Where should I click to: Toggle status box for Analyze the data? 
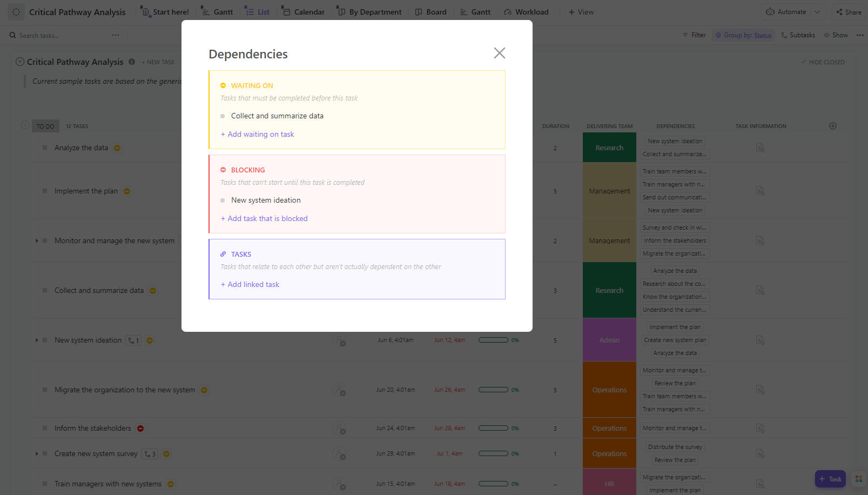(x=45, y=148)
